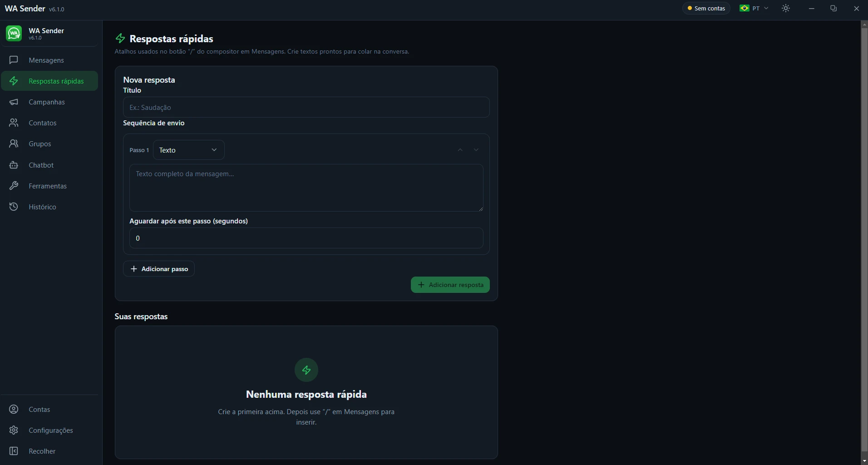This screenshot has height=465, width=868.
Task: Toggle light/dark theme sun icon
Action: click(786, 8)
